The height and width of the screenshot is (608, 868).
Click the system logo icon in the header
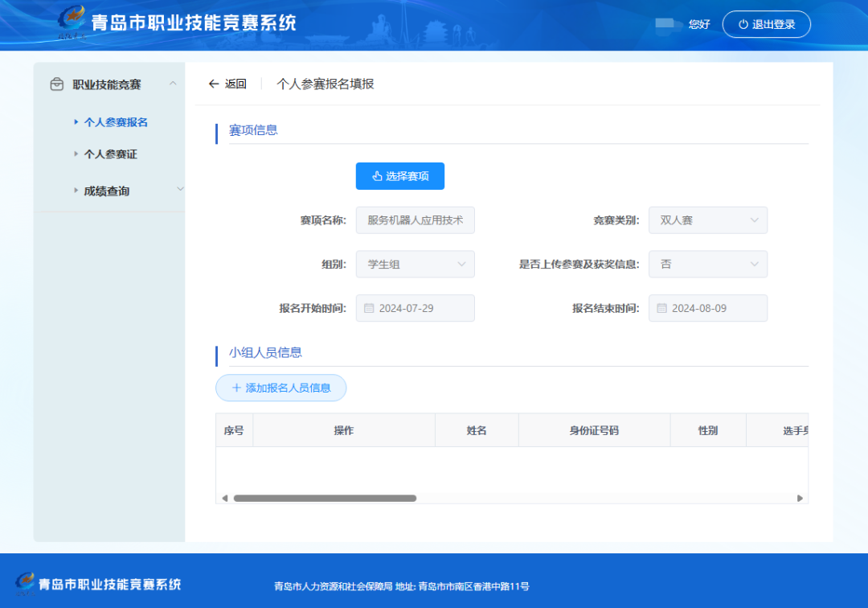point(72,23)
